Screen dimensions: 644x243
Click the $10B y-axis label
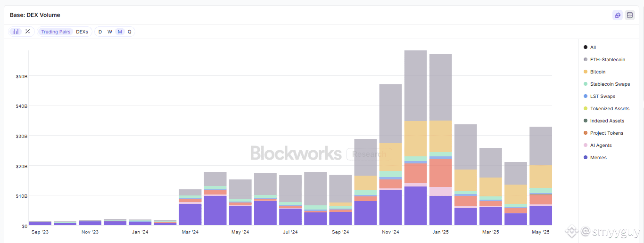pyautogui.click(x=22, y=196)
